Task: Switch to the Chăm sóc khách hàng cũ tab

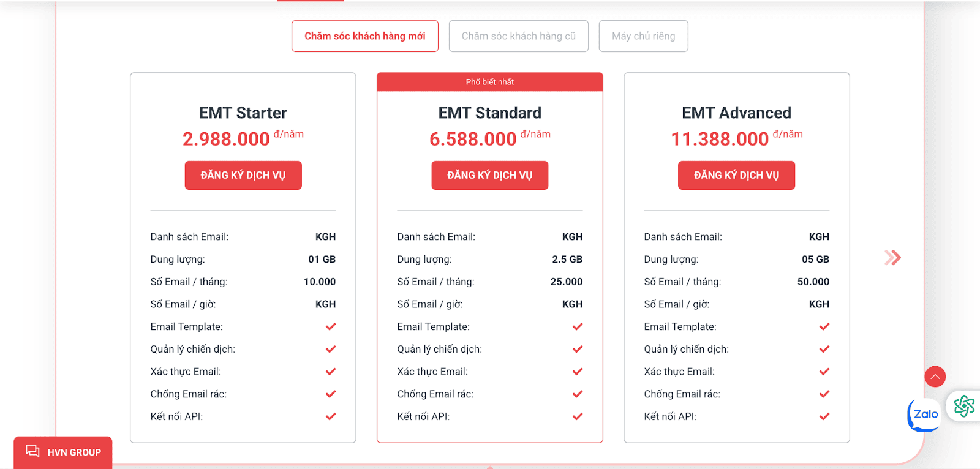Action: pos(518,36)
